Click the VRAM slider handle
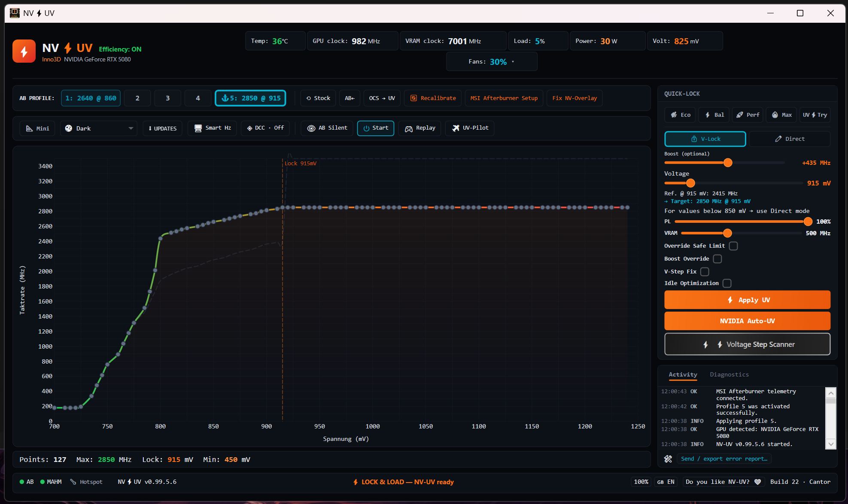 click(x=727, y=233)
